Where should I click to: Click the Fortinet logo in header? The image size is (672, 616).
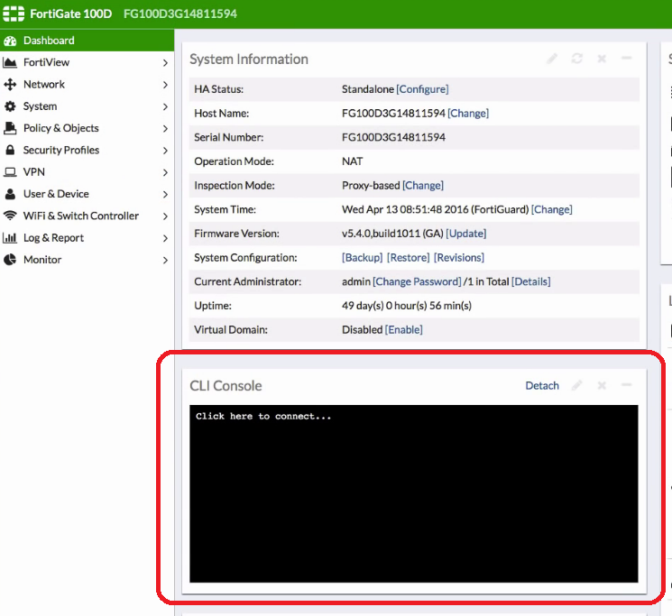point(14,14)
